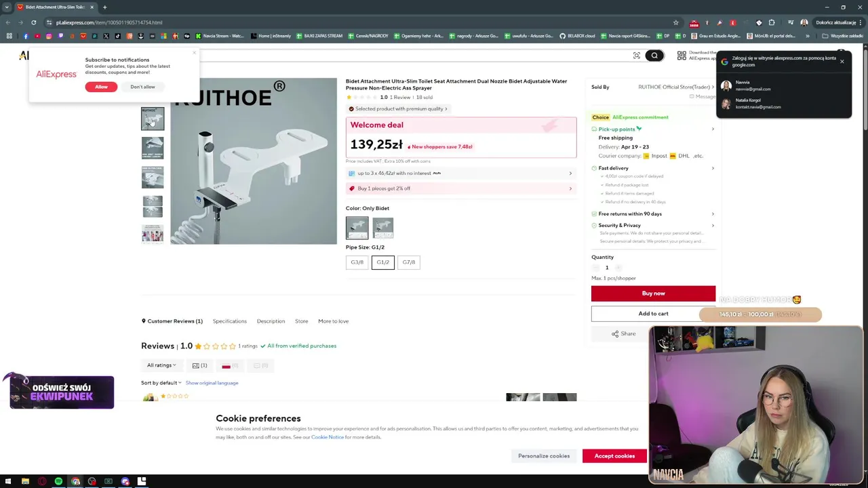Select second color variant swatch
The image size is (868, 488).
(383, 228)
